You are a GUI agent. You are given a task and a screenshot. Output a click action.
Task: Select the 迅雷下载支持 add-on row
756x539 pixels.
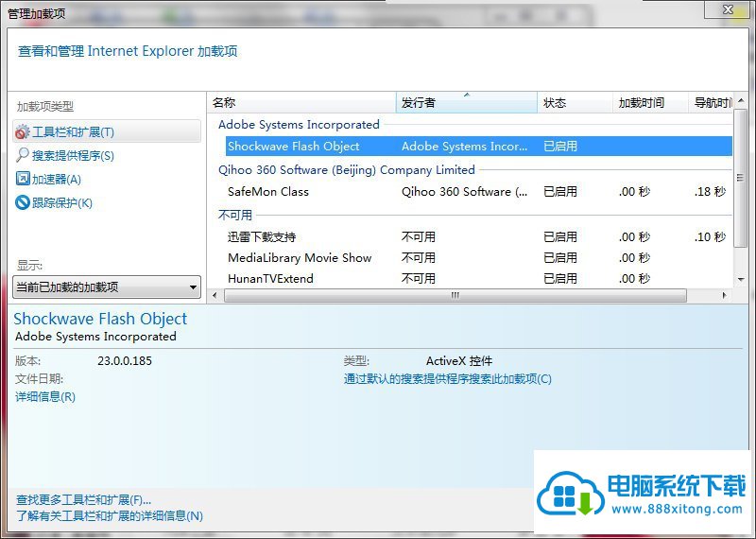coord(479,237)
